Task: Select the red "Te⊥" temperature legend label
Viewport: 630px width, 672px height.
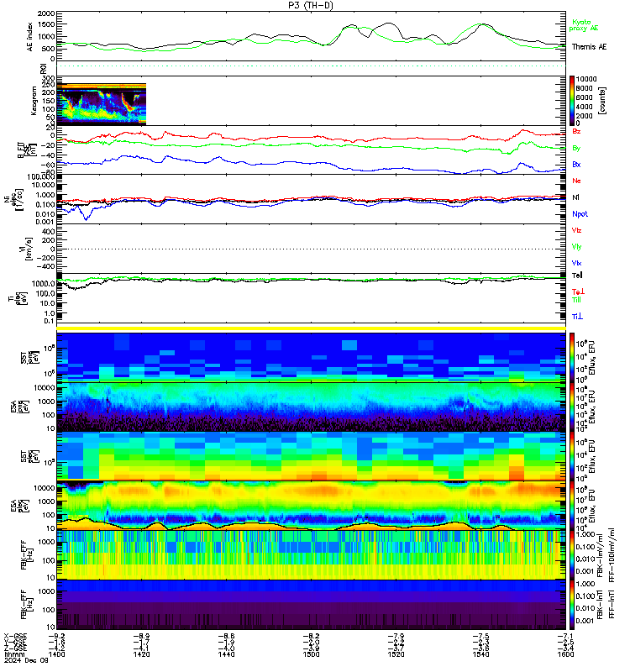Action: (x=578, y=291)
